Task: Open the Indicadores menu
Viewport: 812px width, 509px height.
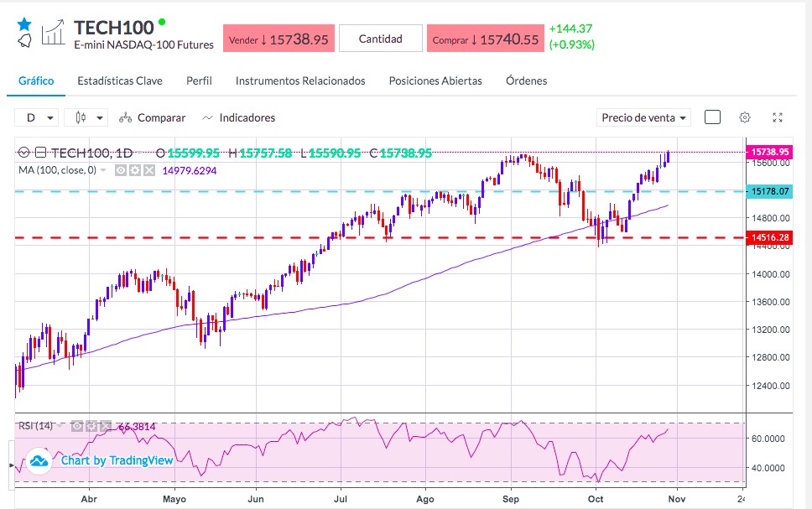Action: tap(239, 117)
